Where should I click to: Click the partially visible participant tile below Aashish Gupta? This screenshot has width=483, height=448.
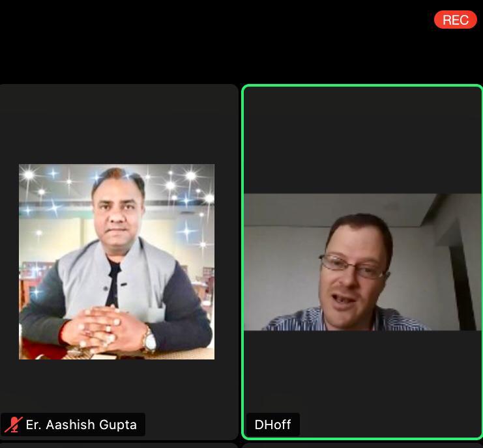tap(119, 446)
